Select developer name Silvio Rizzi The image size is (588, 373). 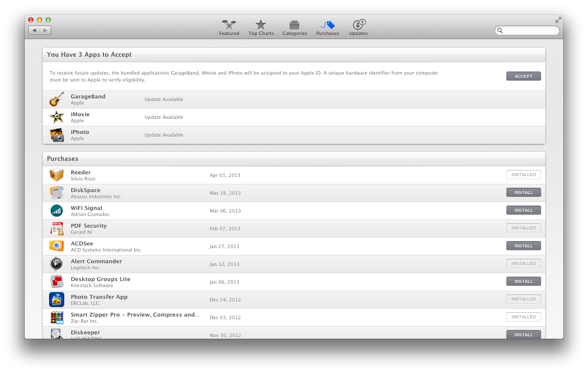pos(83,179)
